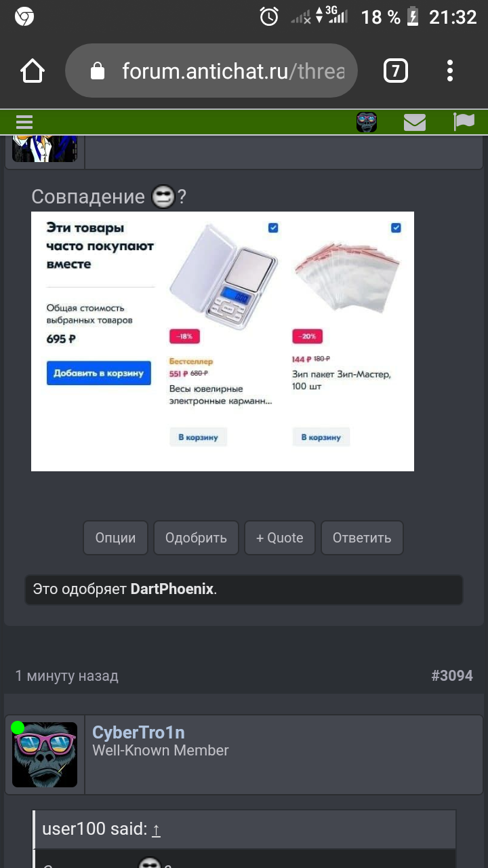Open the DartPhoenix profile link

pyautogui.click(x=172, y=589)
